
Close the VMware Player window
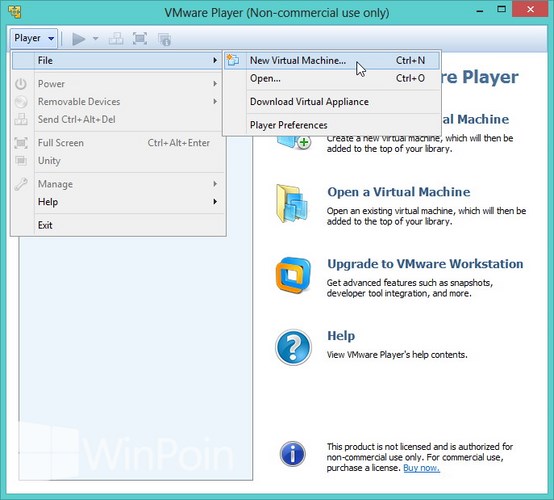coord(530,9)
